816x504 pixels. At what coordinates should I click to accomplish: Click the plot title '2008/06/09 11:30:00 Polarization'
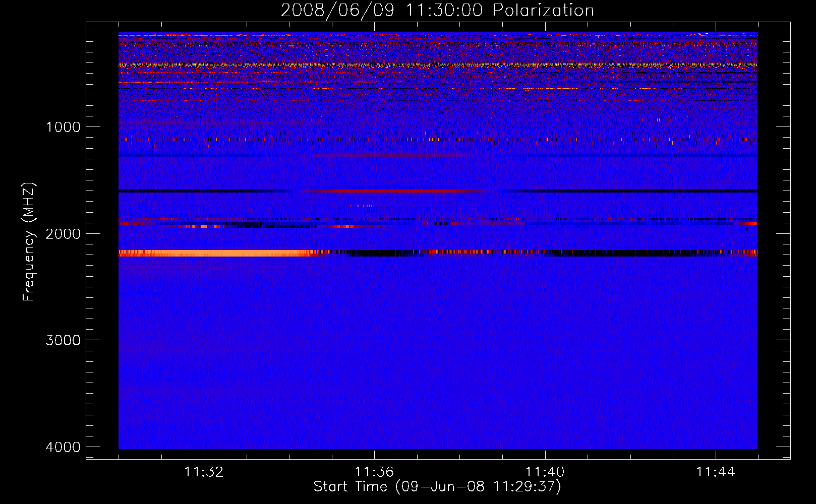[437, 10]
